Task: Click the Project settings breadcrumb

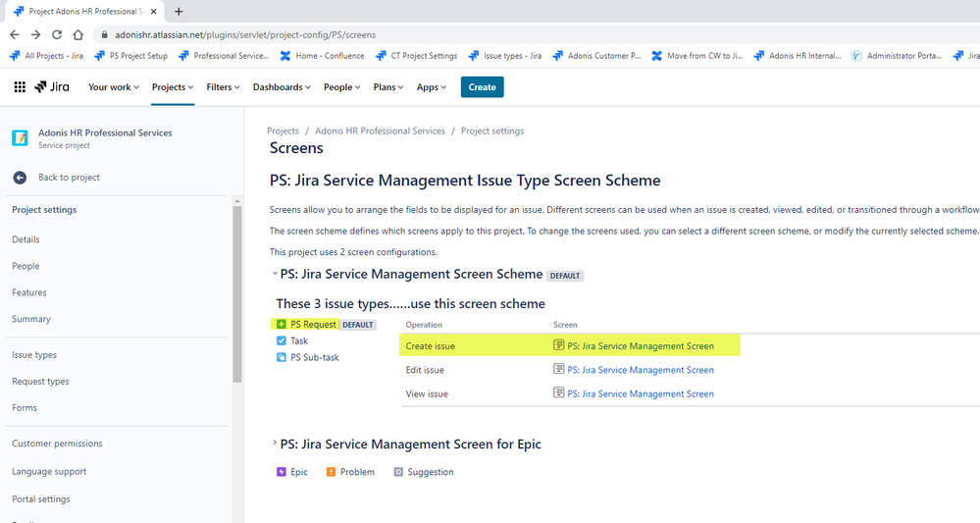Action: tap(492, 131)
